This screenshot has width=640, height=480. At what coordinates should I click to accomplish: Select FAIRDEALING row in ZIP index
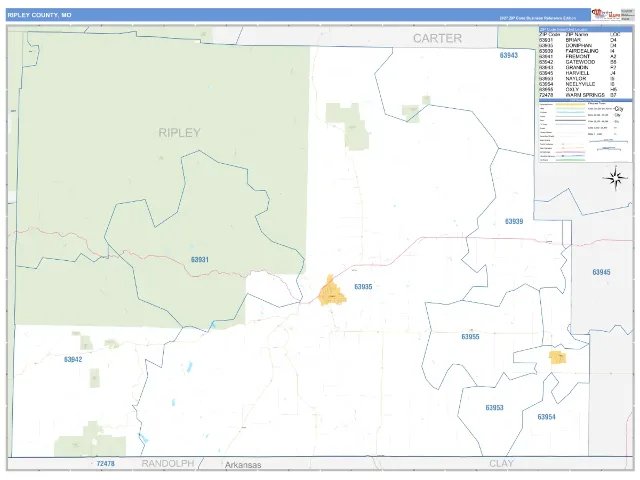point(578,51)
